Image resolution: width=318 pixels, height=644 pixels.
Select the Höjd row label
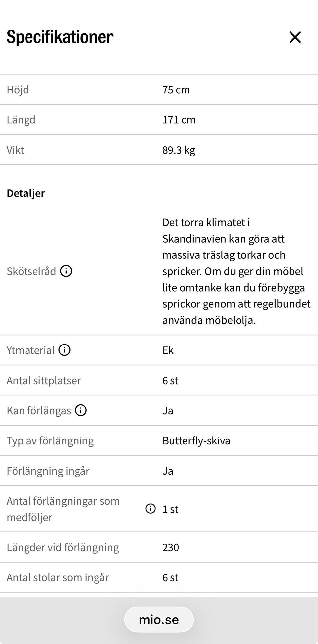pyautogui.click(x=18, y=89)
